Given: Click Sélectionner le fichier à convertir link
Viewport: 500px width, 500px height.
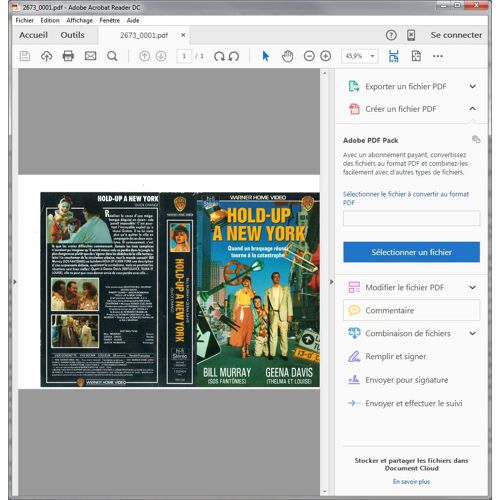Looking at the screenshot, I should pyautogui.click(x=406, y=198).
